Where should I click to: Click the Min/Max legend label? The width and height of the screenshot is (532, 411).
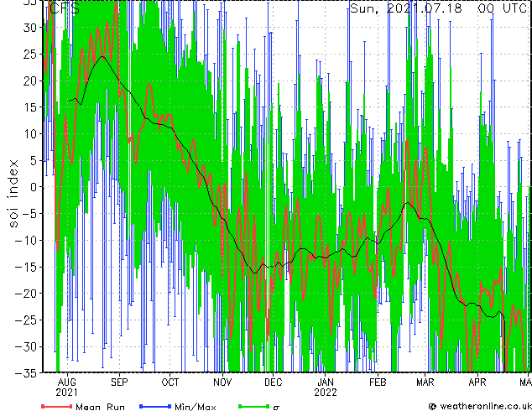(196, 407)
